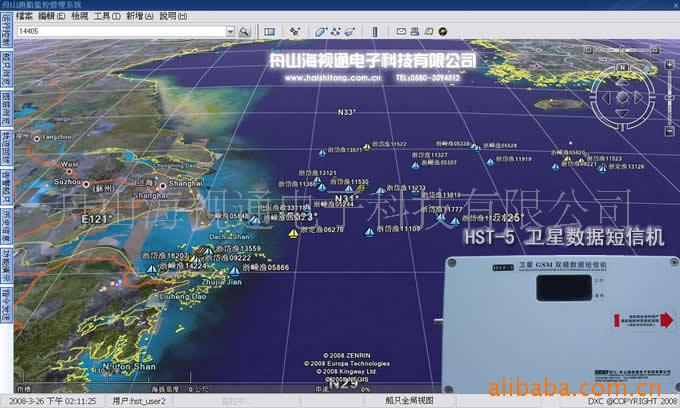Click the ship label 浙岱渔13121

[317, 173]
